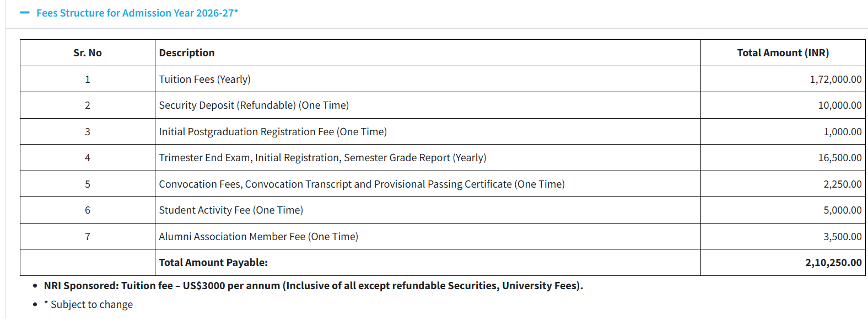Screen dimensions: 868x319
Task: Select the Alumni Association Member Fee description
Action: (258, 237)
